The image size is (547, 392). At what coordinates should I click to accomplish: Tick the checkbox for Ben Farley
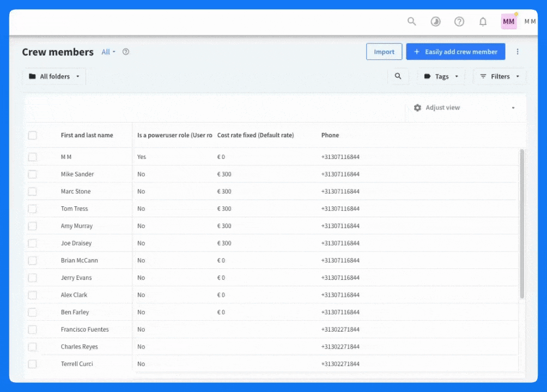(x=33, y=312)
